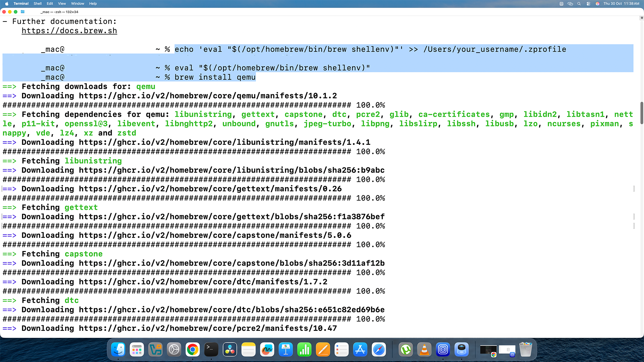This screenshot has height=362, width=644.
Task: Open Launchpad from the Dock
Action: 137,350
